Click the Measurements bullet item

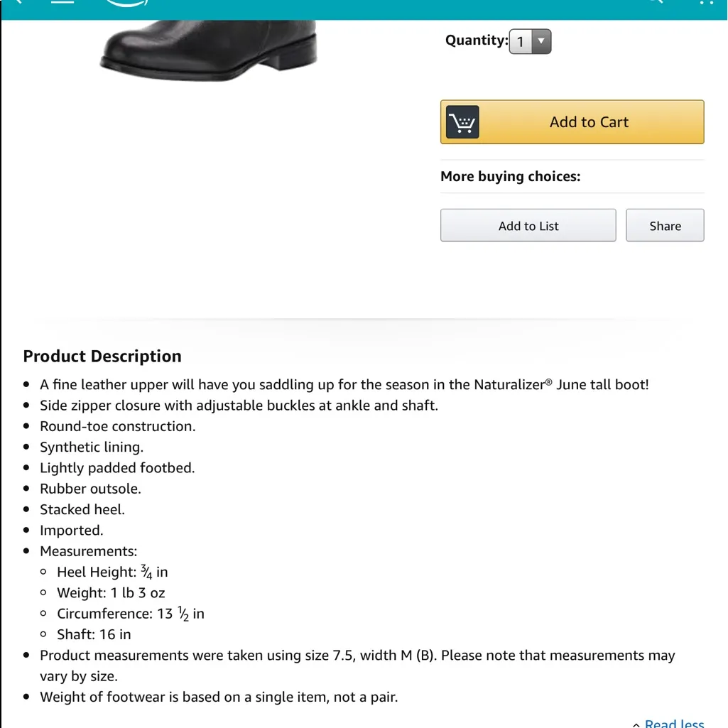(88, 551)
